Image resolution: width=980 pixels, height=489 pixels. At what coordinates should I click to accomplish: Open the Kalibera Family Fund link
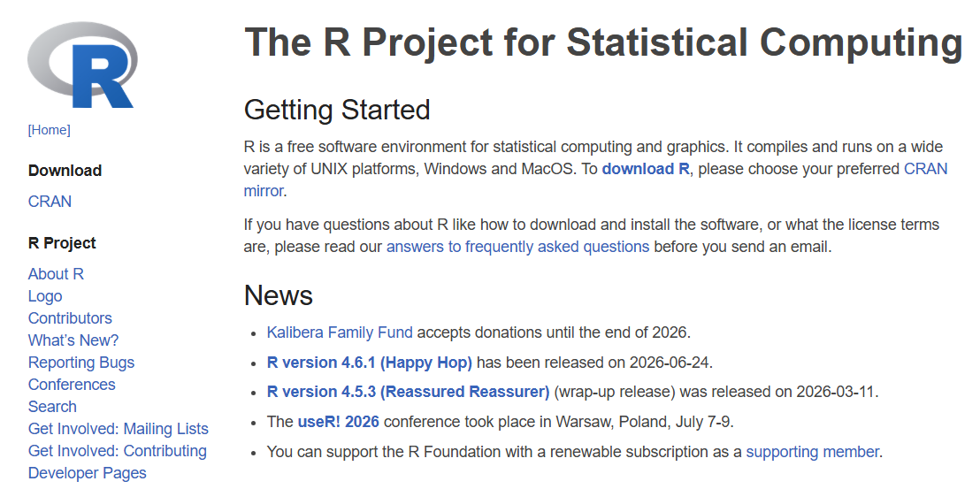pyautogui.click(x=340, y=332)
